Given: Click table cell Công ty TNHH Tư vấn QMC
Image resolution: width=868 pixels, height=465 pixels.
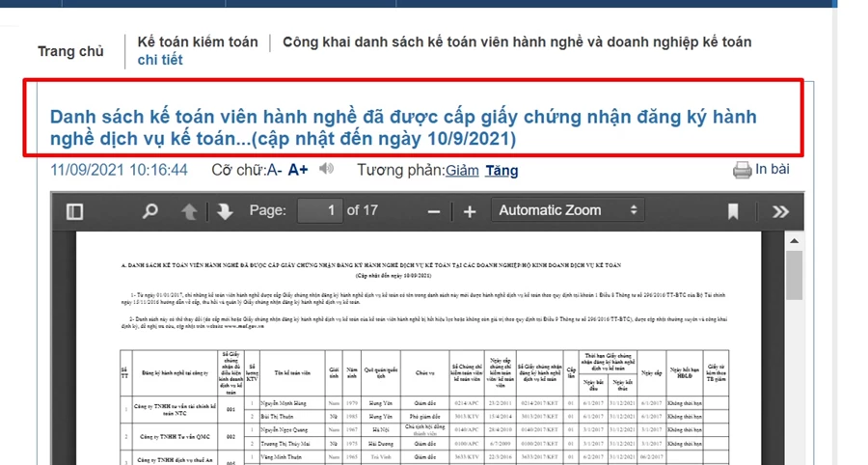Looking at the screenshot, I should pos(175,437).
